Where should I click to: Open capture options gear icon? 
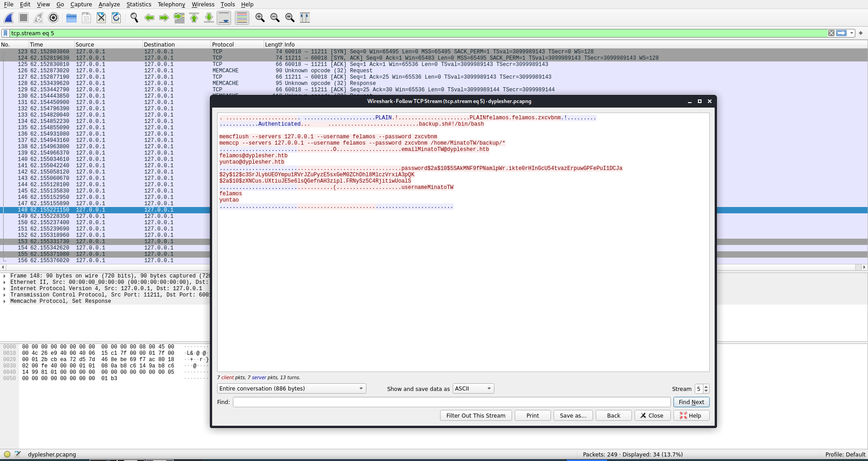(x=53, y=18)
